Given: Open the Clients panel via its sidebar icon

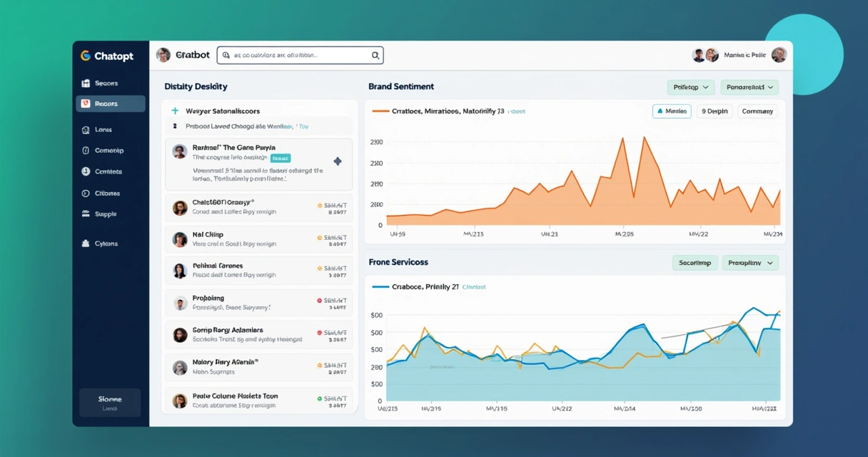Looking at the screenshot, I should coord(86,193).
